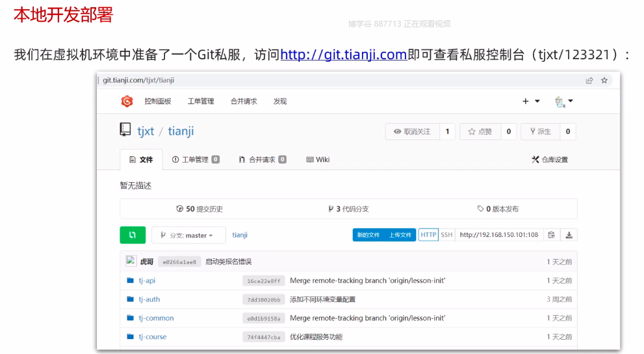Image resolution: width=644 pixels, height=354 pixels.
Task: Open the tjxt owner link
Action: (x=146, y=131)
